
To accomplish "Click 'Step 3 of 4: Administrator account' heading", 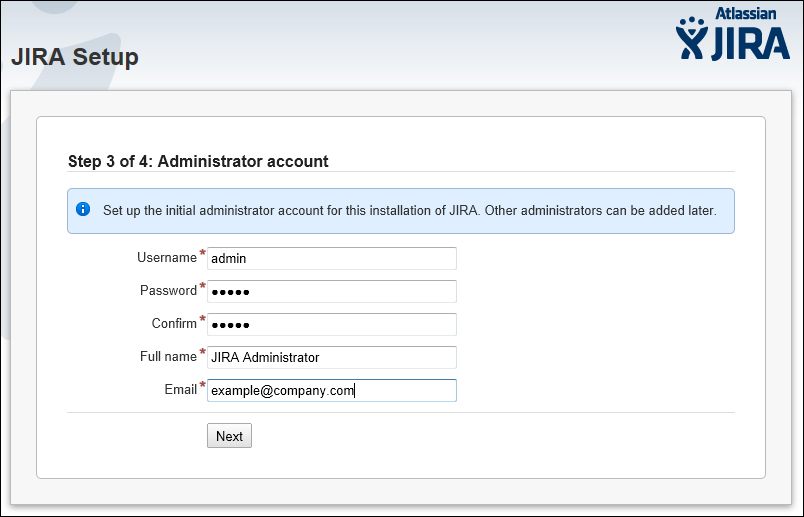I will coord(198,161).
